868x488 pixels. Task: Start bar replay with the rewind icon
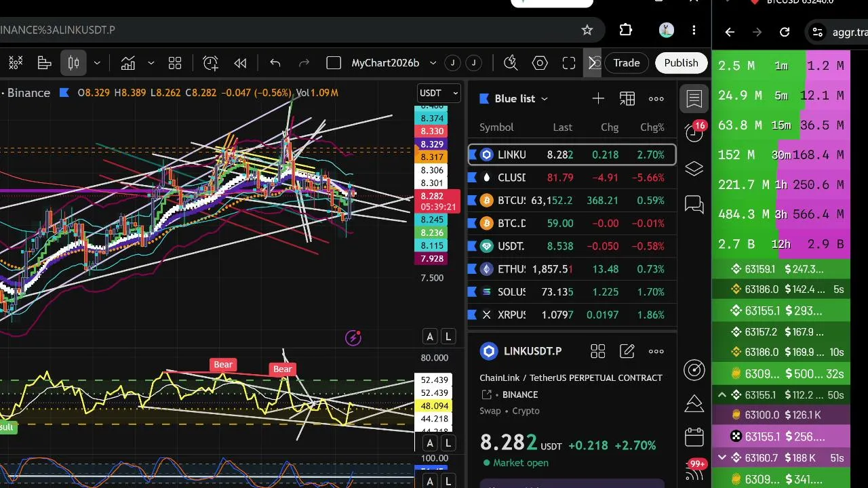[x=240, y=63]
